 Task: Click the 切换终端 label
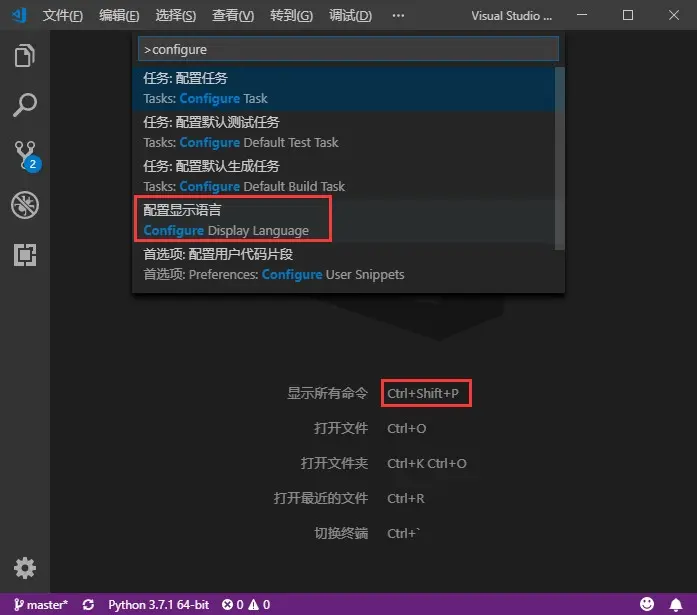point(341,533)
